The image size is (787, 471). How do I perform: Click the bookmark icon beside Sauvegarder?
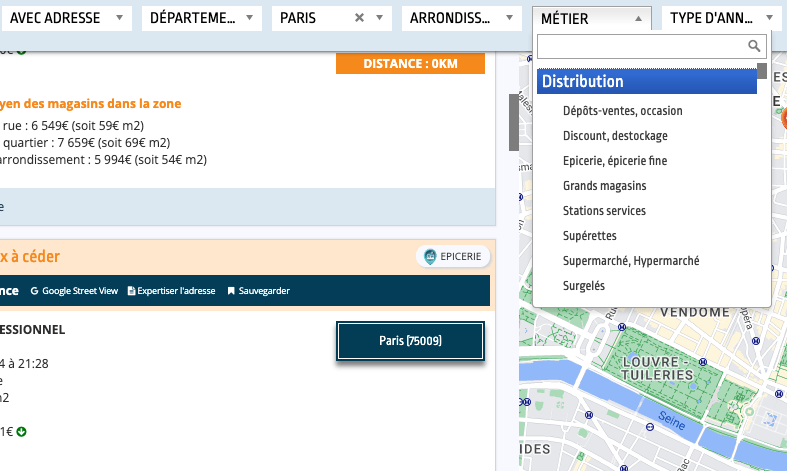(231, 291)
